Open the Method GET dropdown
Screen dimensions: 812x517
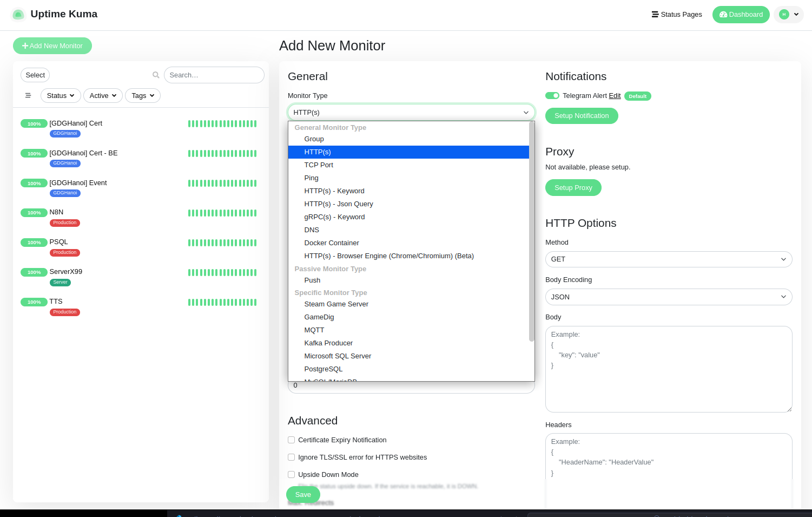point(669,259)
